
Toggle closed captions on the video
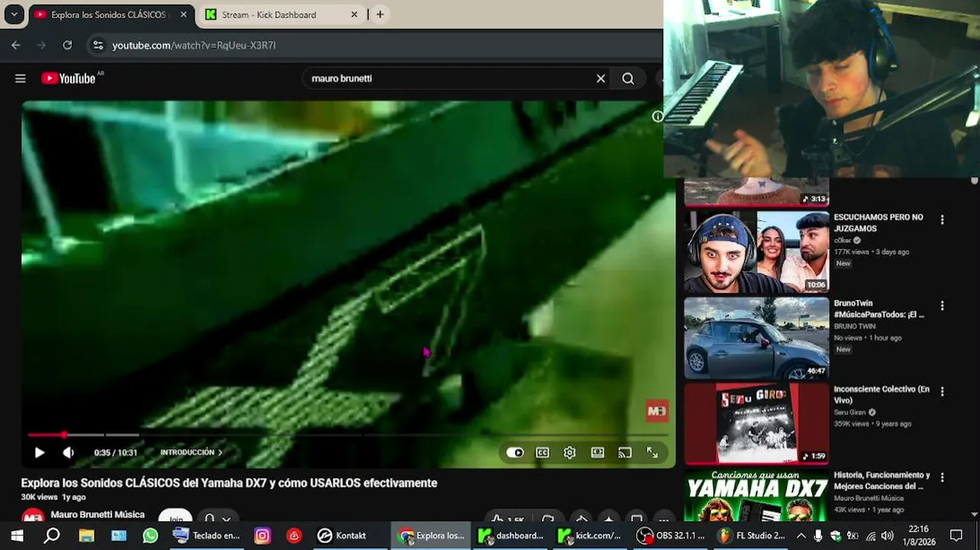coord(543,453)
